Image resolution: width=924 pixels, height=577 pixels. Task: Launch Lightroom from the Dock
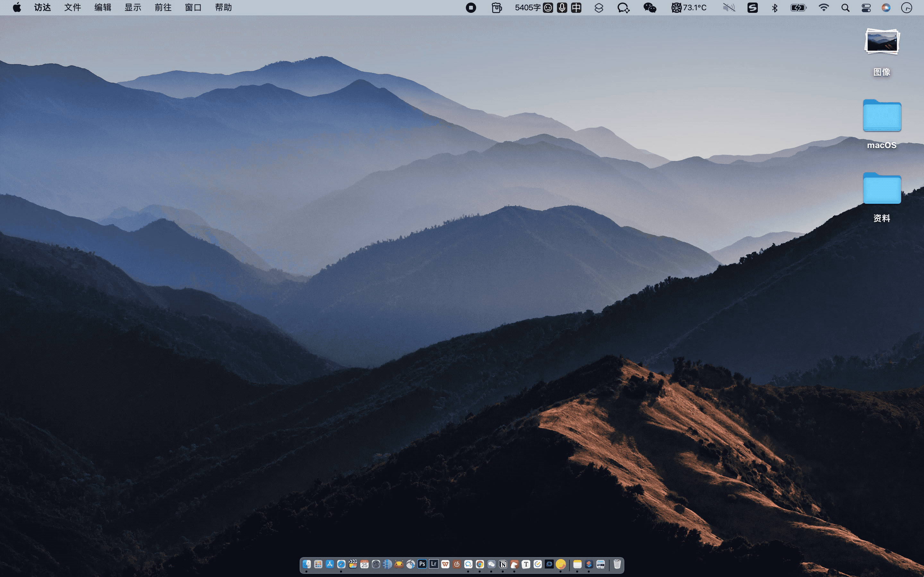click(433, 564)
